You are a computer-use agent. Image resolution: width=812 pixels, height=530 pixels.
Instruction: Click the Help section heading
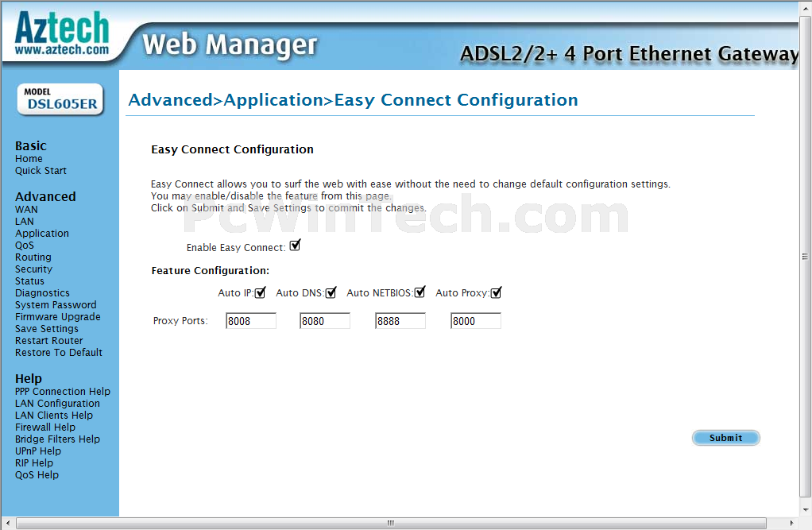(29, 378)
